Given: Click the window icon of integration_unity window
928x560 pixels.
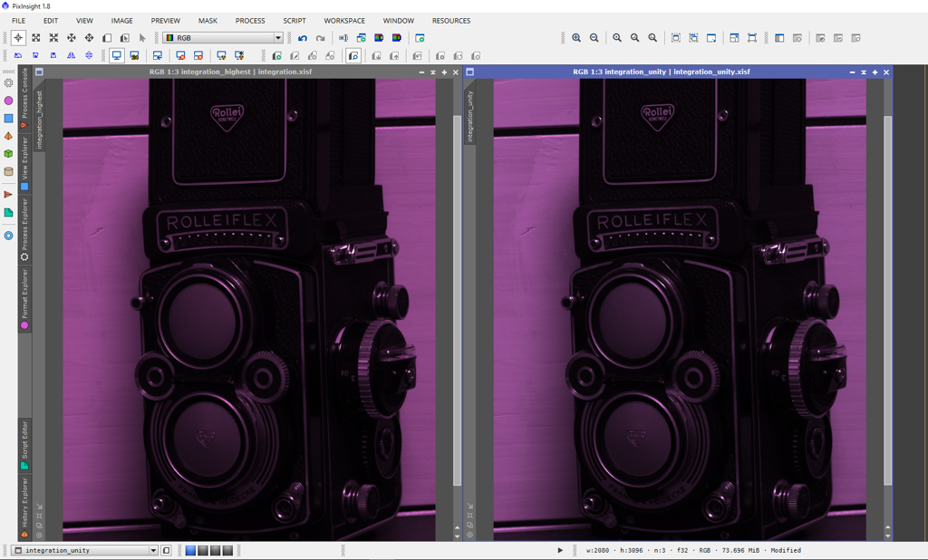Looking at the screenshot, I should [x=470, y=72].
